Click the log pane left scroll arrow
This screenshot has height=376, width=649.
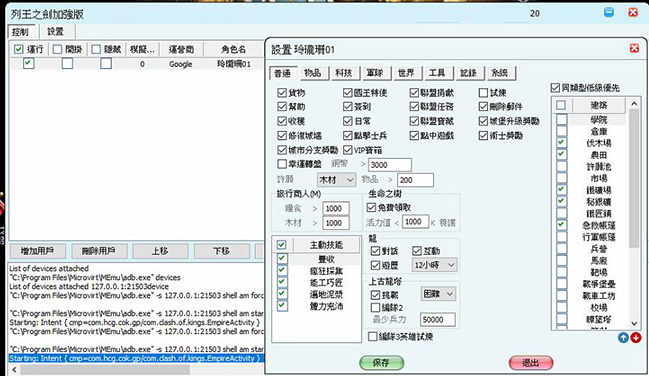(14, 369)
